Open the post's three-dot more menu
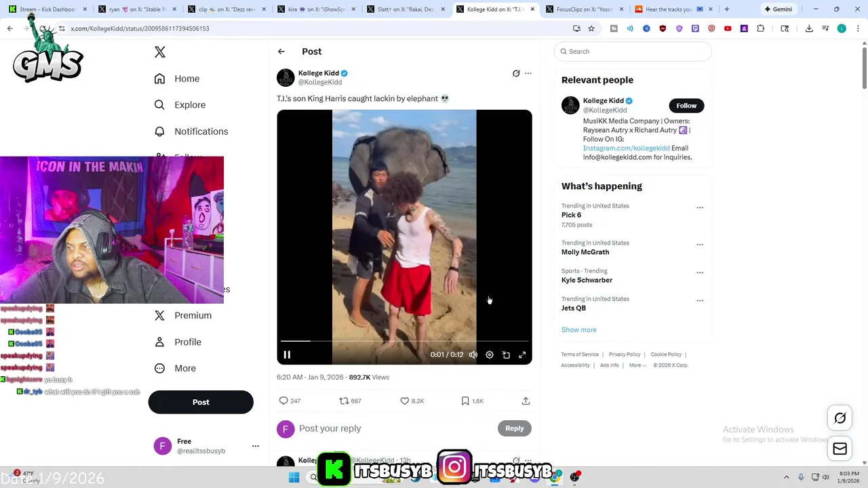868x488 pixels. (x=528, y=73)
